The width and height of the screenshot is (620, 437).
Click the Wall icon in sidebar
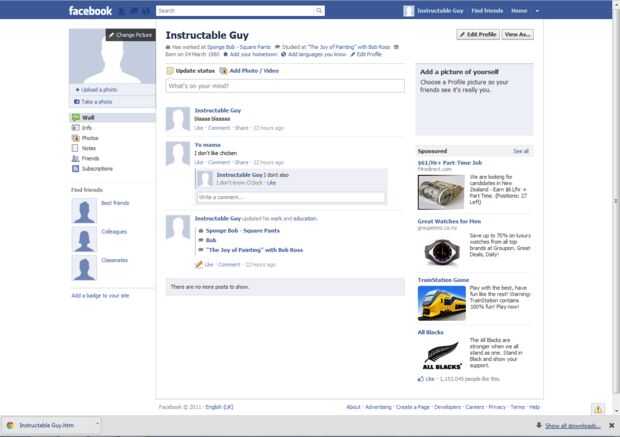pyautogui.click(x=76, y=117)
